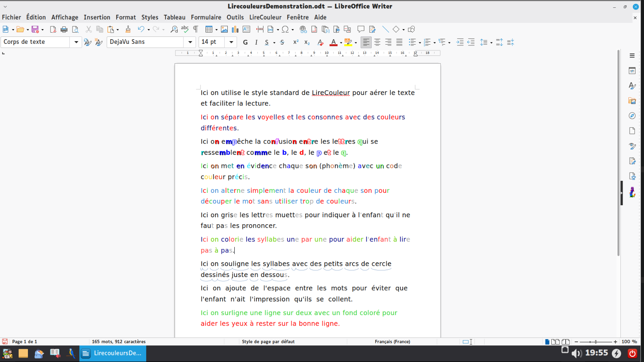Open the Formulaire menu

click(x=206, y=17)
